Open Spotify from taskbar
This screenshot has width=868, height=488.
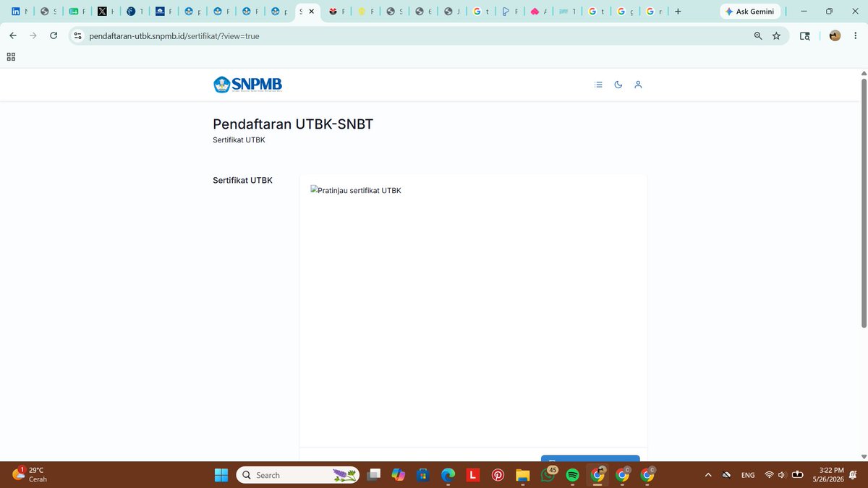pos(572,475)
